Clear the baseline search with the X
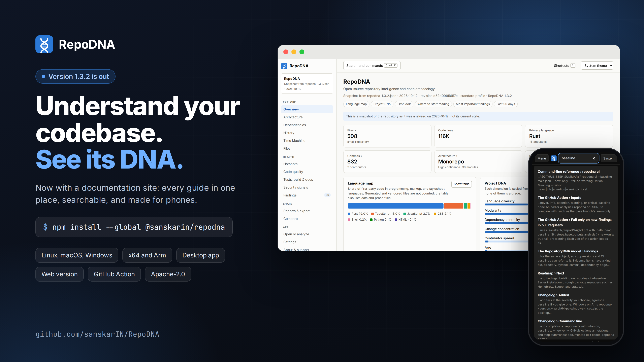The height and width of the screenshot is (362, 644). coord(593,158)
